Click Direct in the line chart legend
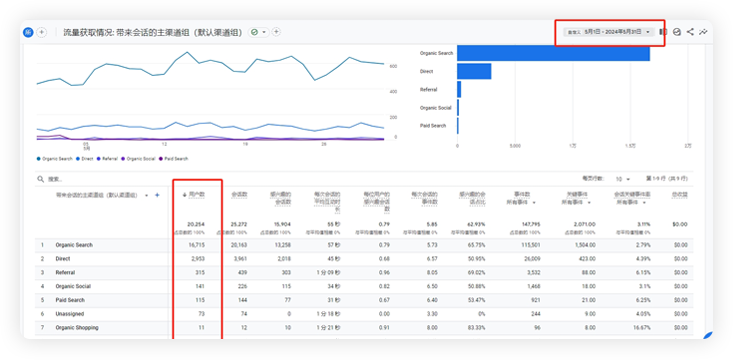 pos(85,159)
